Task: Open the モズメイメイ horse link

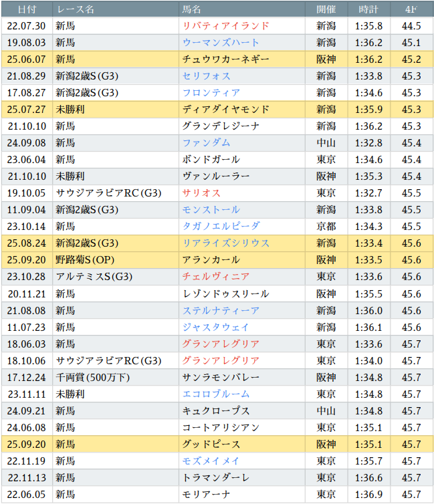Action: [x=211, y=461]
